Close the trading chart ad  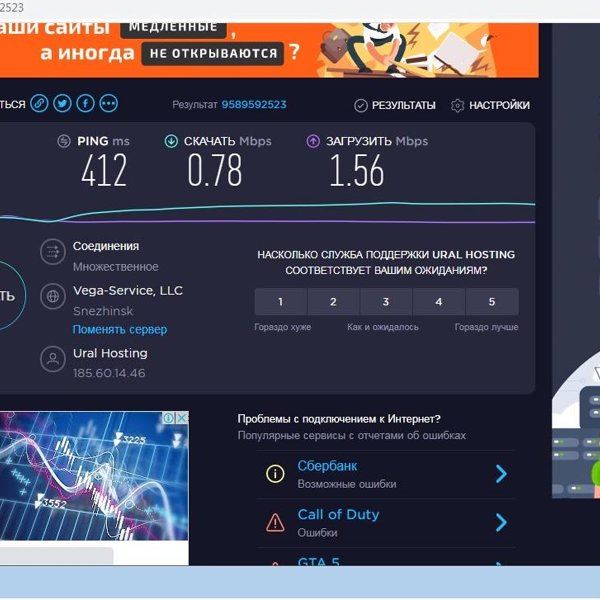tap(182, 418)
